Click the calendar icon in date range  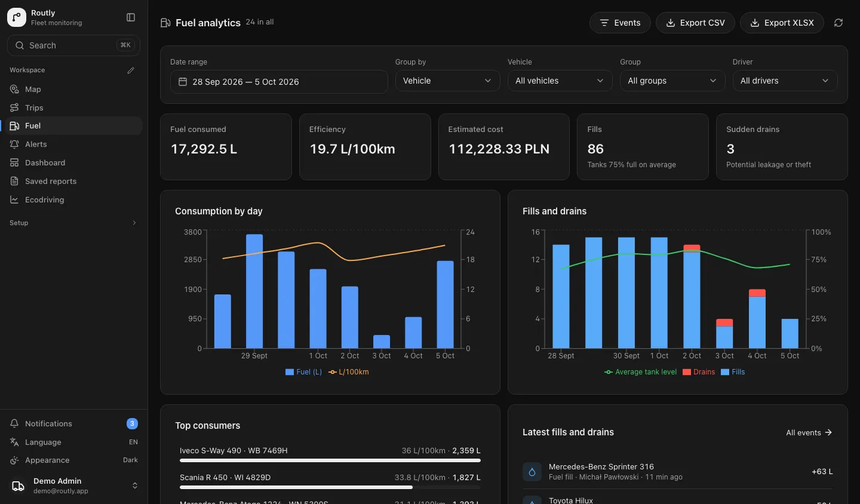click(183, 82)
